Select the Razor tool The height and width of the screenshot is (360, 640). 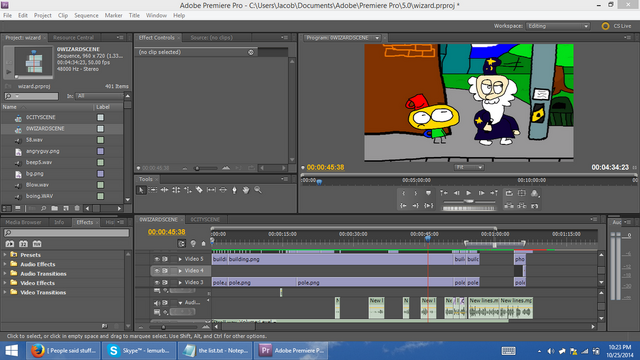click(199, 190)
